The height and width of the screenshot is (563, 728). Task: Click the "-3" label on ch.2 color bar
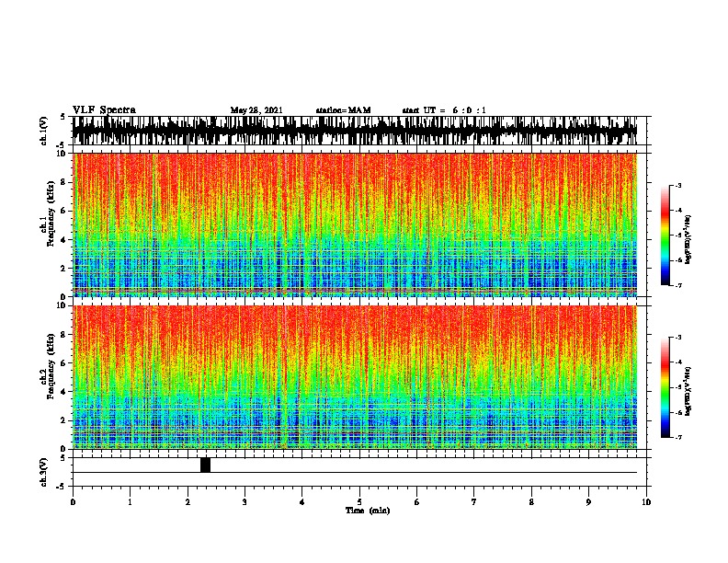click(678, 338)
